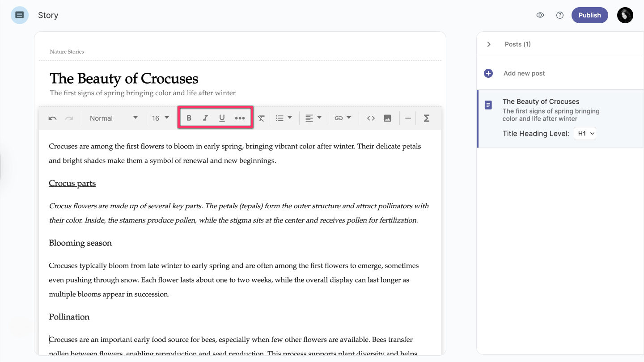Click the insert code block icon
Image resolution: width=644 pixels, height=362 pixels.
tap(371, 118)
